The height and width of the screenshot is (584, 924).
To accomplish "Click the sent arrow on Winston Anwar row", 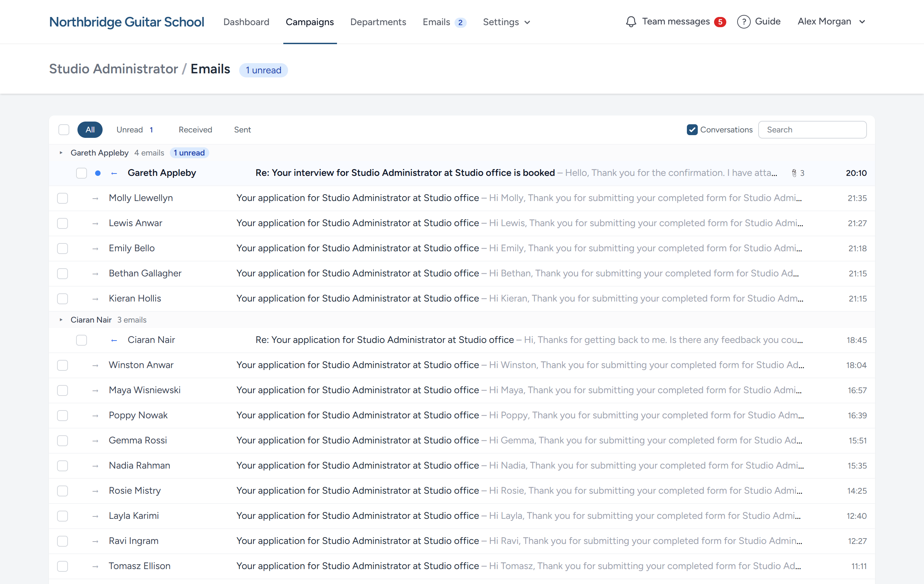I will coord(95,365).
